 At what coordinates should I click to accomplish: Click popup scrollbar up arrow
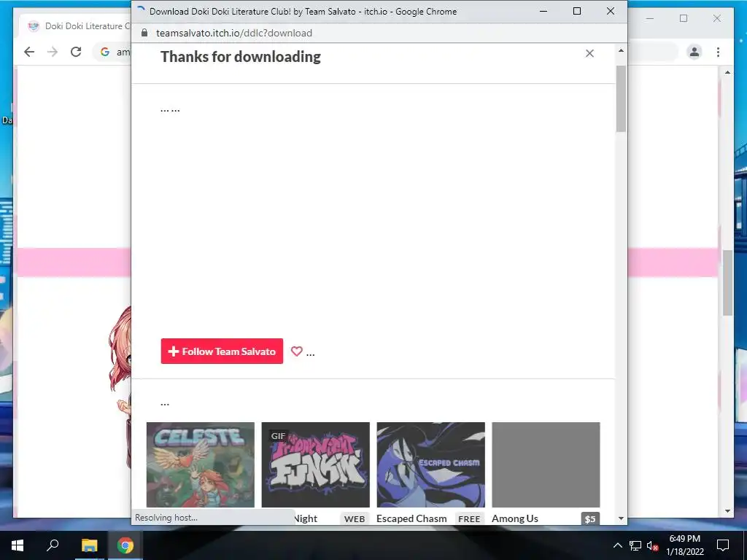coord(621,50)
